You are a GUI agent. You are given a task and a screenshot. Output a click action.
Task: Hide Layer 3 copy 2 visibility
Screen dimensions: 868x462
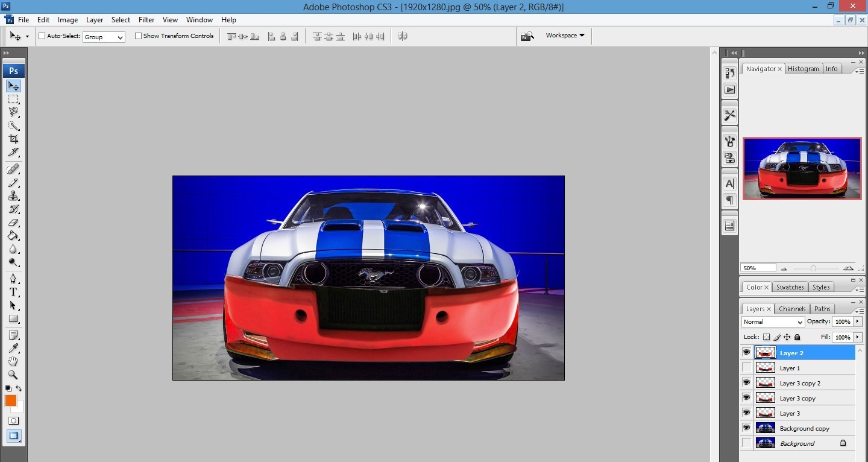747,383
